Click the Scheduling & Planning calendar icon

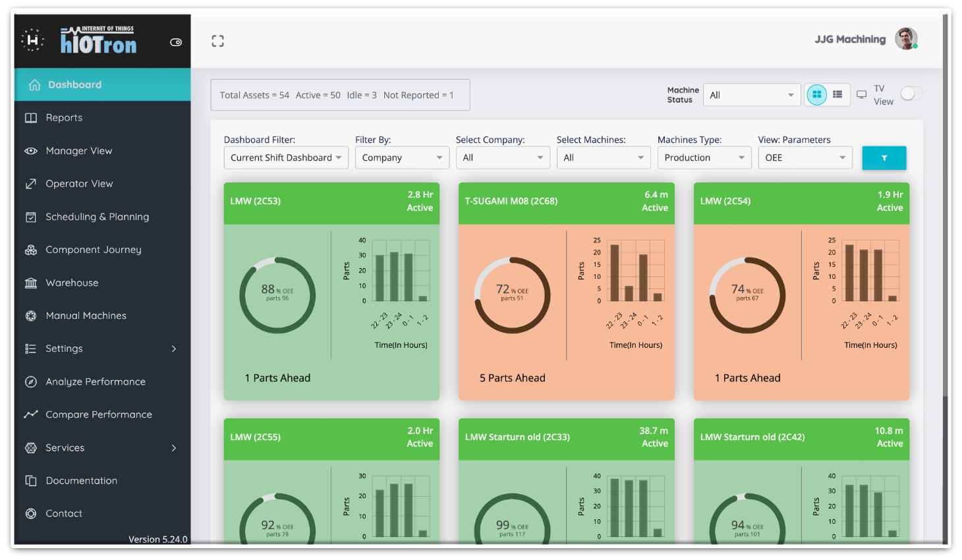(31, 217)
